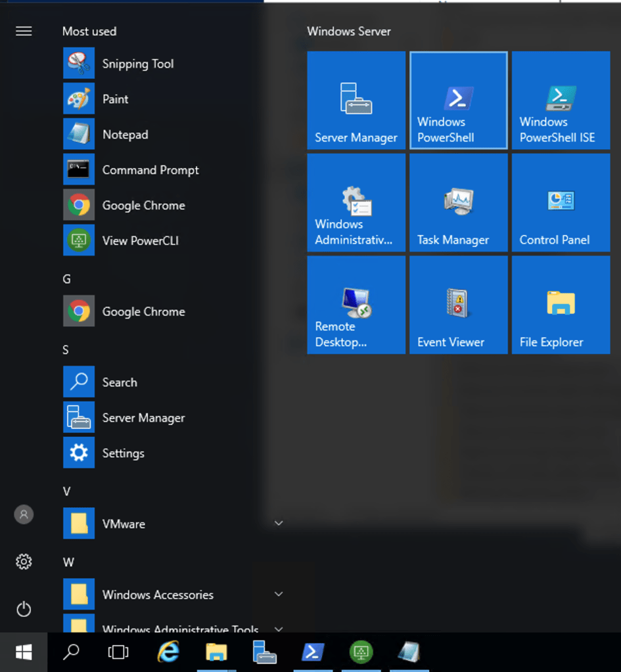Open the File Explorer tile
Screen dimensions: 621x672
tap(561, 305)
